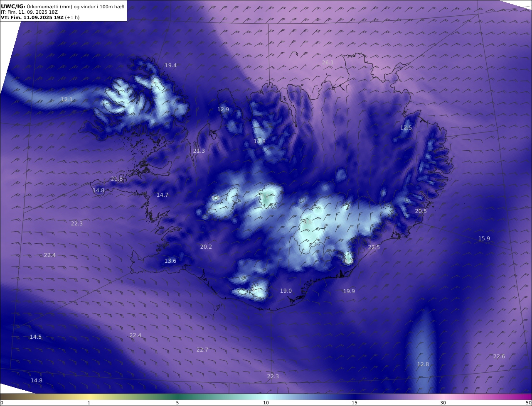Viewport: 532px width, 406px height.
Task: Click the 20.5 value label
Action: pos(421,211)
